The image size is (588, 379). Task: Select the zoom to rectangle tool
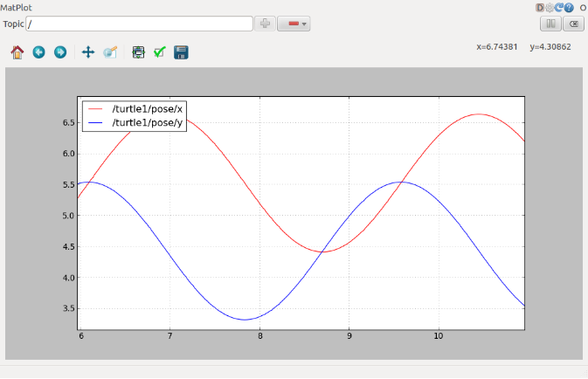(110, 52)
